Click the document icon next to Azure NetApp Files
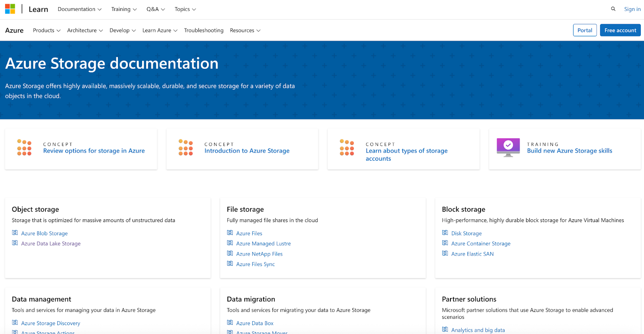644x334 pixels. point(230,254)
